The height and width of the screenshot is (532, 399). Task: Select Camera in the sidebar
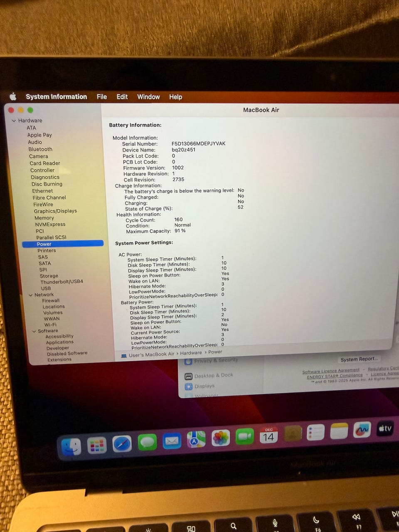39,156
